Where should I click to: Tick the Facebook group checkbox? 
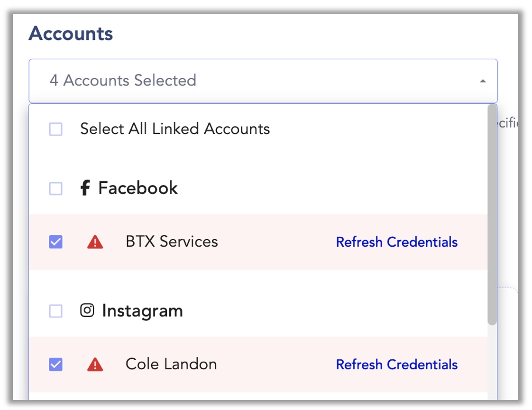(55, 188)
